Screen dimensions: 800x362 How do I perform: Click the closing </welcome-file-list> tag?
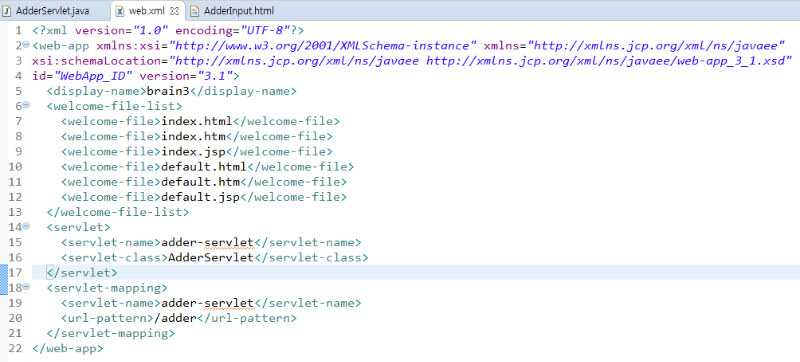[117, 212]
